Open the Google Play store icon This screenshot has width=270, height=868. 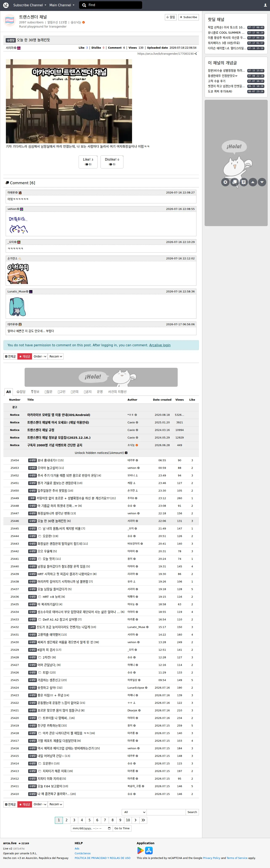coord(140,851)
